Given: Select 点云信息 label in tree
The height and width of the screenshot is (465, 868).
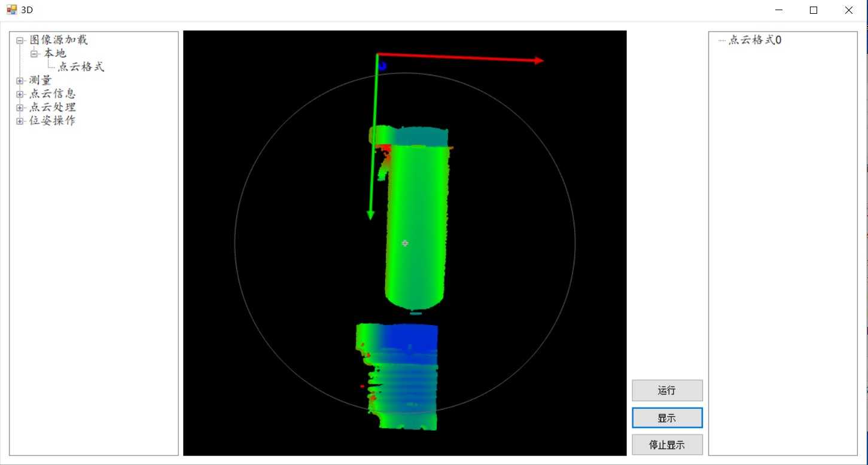Looking at the screenshot, I should coord(53,94).
